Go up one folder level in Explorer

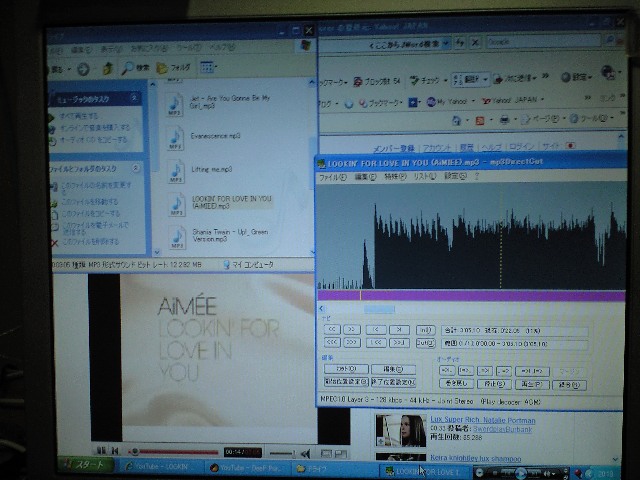click(108, 69)
